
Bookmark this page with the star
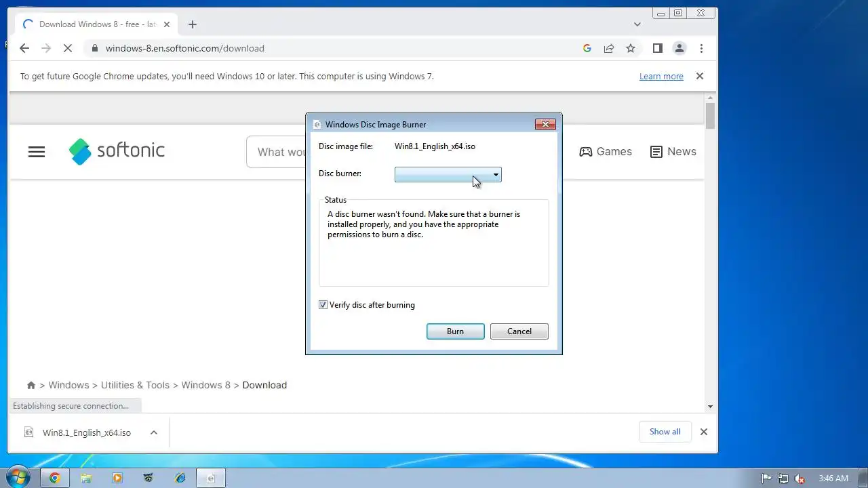(x=631, y=48)
